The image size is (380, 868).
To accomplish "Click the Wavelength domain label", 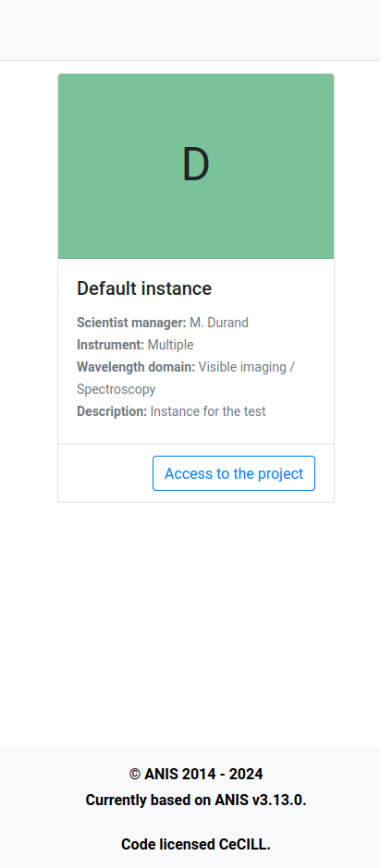I will point(136,367).
